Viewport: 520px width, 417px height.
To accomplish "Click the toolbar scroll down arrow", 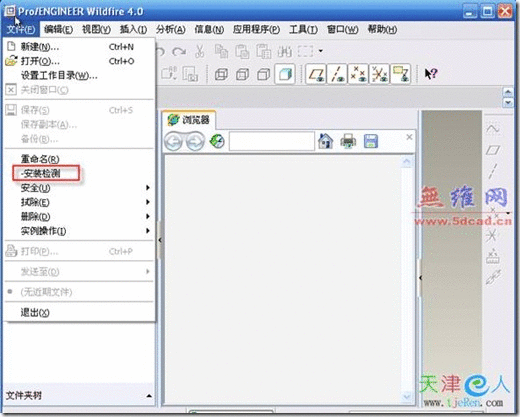I will click(508, 102).
